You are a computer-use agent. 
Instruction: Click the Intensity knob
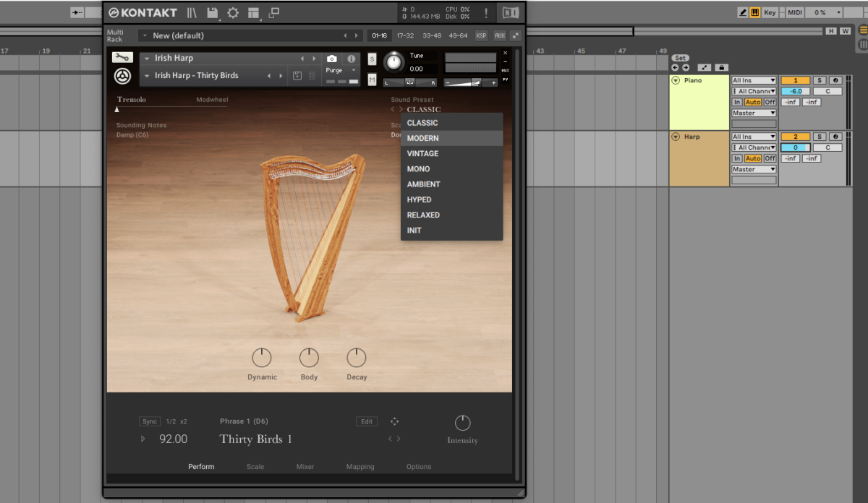(462, 423)
